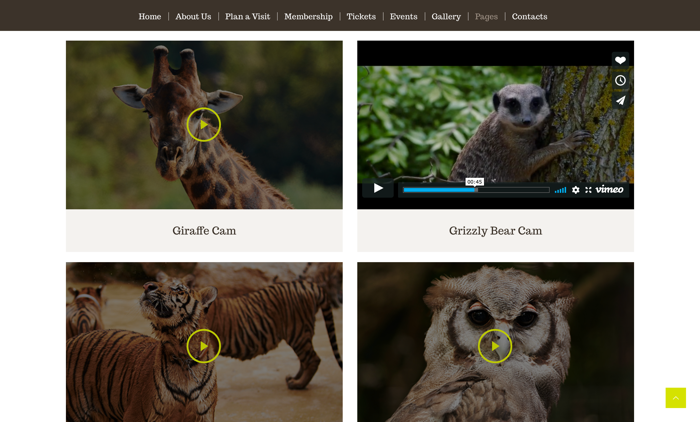Add video to Watch Later with the clock icon
Viewport: 700px width, 422px height.
(620, 80)
